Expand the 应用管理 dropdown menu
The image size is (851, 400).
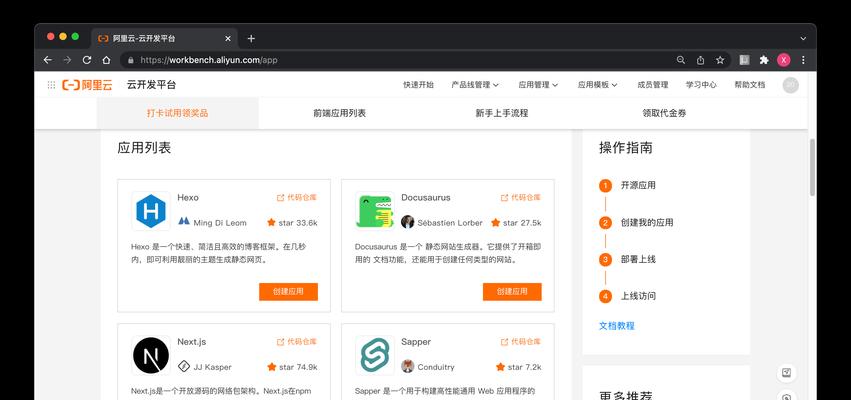pos(538,85)
